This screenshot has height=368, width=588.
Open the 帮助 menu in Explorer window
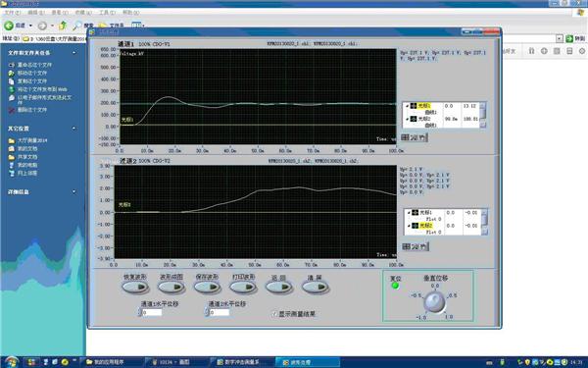[x=131, y=13]
